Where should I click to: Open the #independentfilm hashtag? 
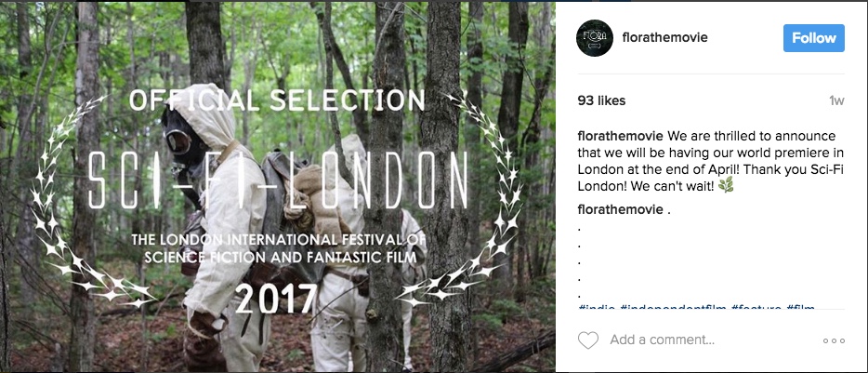tap(673, 306)
